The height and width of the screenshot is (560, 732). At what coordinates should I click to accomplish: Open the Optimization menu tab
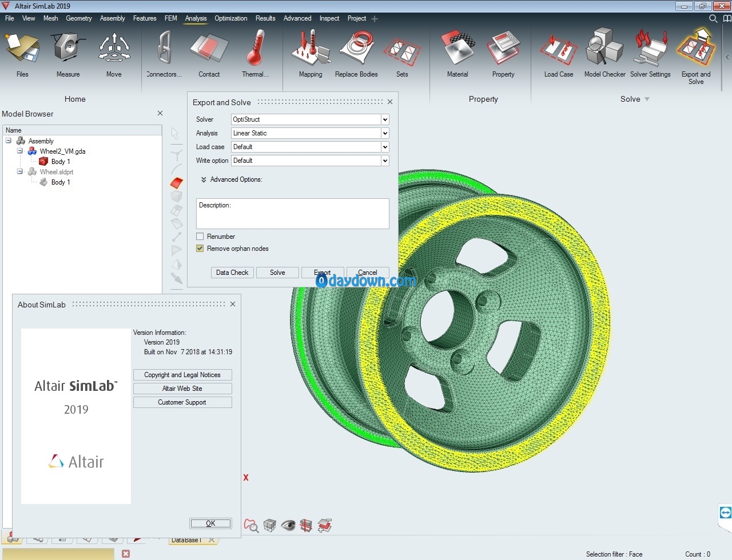[x=230, y=18]
